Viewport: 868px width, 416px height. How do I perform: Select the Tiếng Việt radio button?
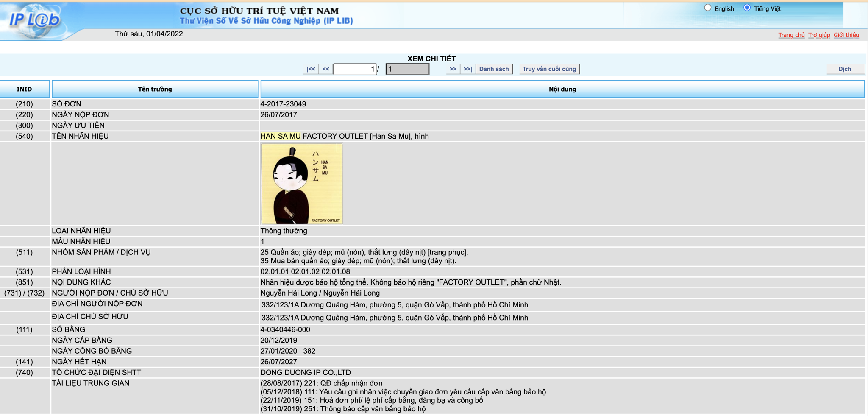[x=747, y=8]
